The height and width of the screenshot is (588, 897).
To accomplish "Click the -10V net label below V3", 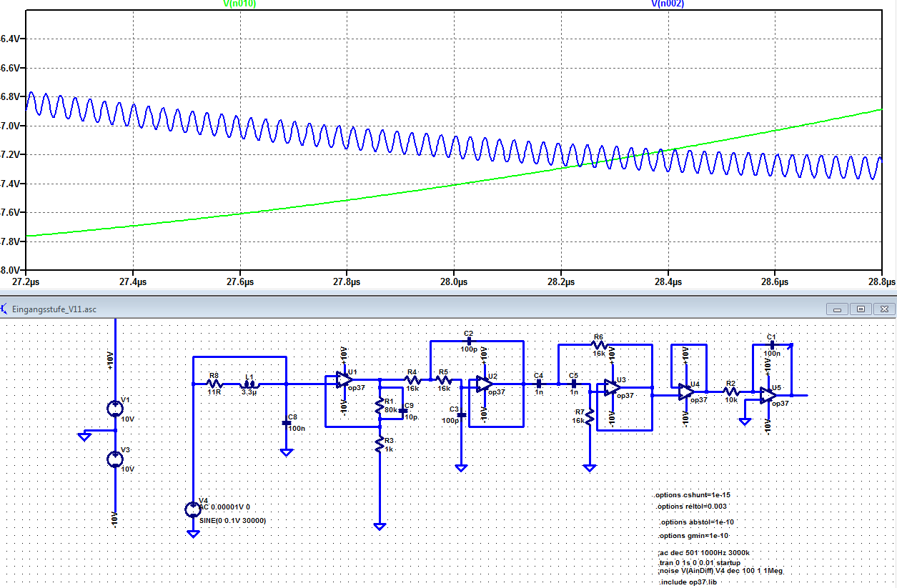I will [114, 519].
